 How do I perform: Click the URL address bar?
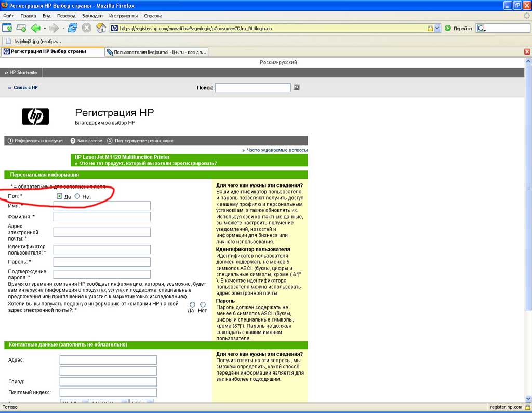tap(272, 29)
